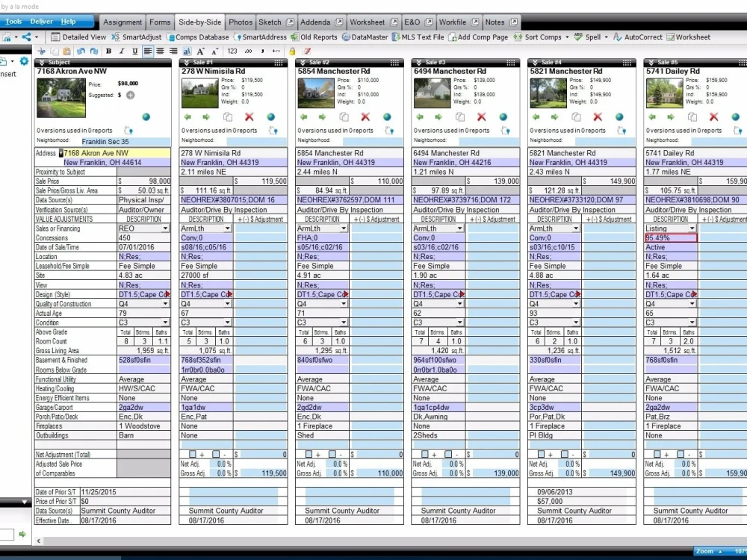
Task: Switch to Assignment tab
Action: pos(123,22)
